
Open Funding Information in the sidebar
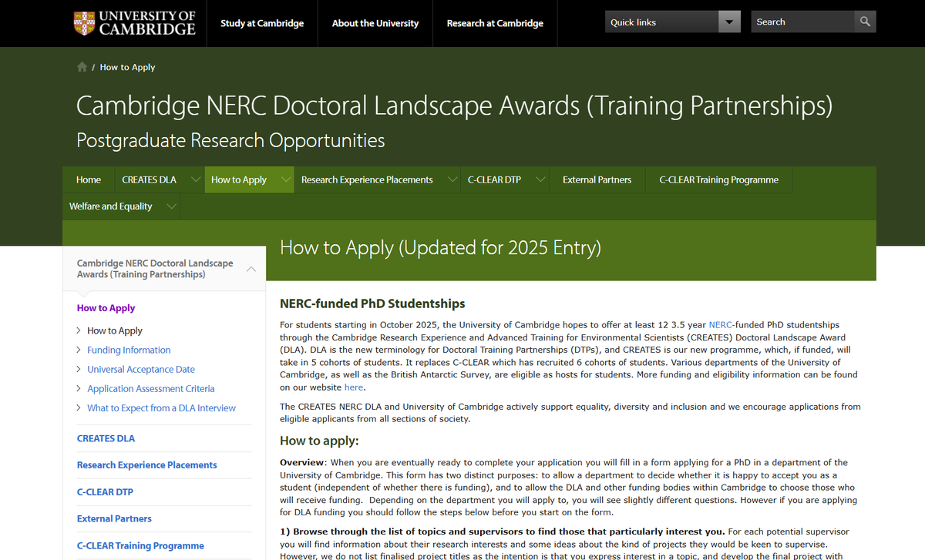(129, 350)
